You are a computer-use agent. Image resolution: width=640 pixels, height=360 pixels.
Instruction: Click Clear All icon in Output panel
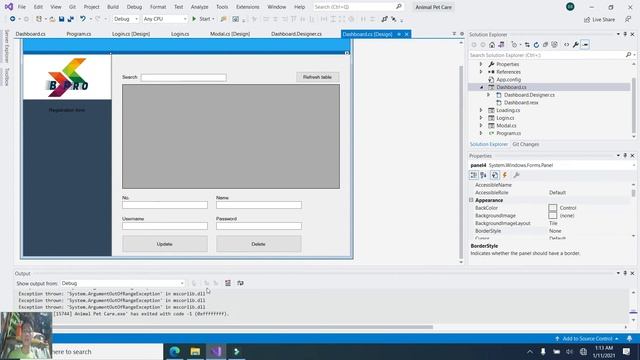click(228, 283)
